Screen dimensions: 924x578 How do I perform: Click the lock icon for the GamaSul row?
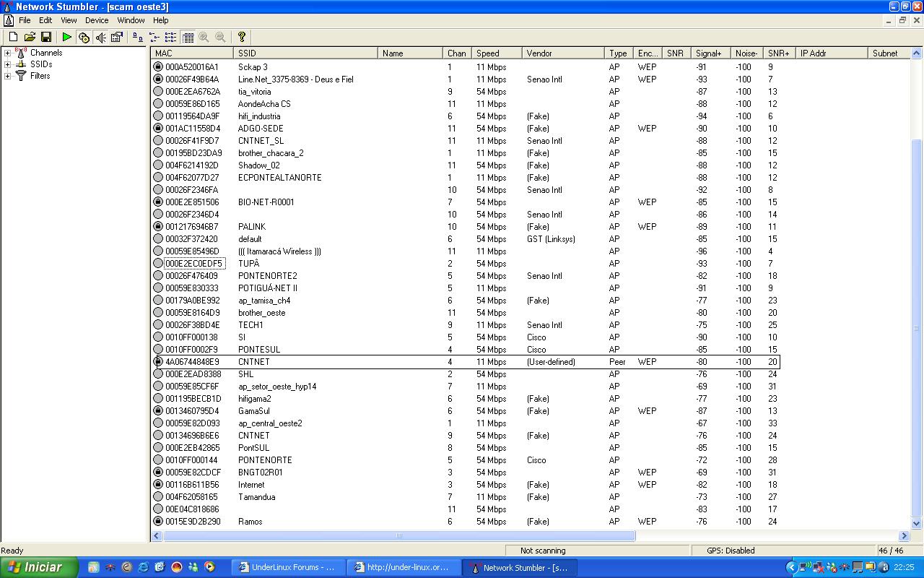coord(158,411)
